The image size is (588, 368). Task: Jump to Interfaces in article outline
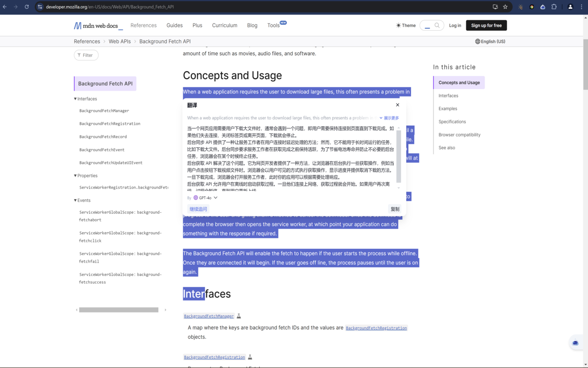coord(448,96)
